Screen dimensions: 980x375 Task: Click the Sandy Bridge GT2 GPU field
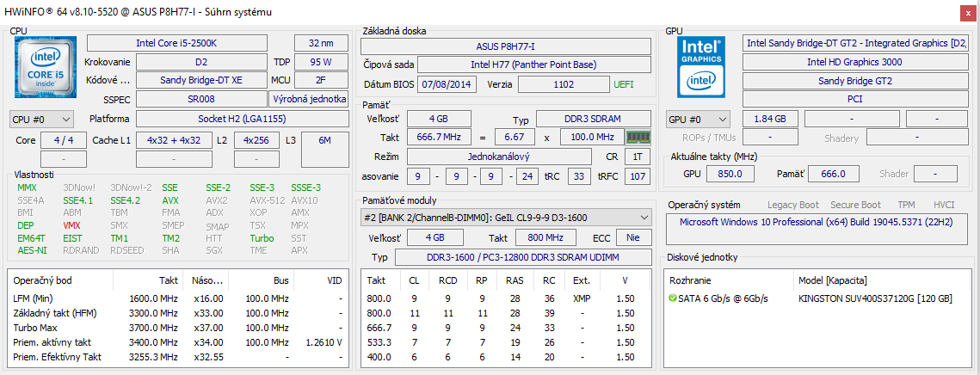[854, 81]
